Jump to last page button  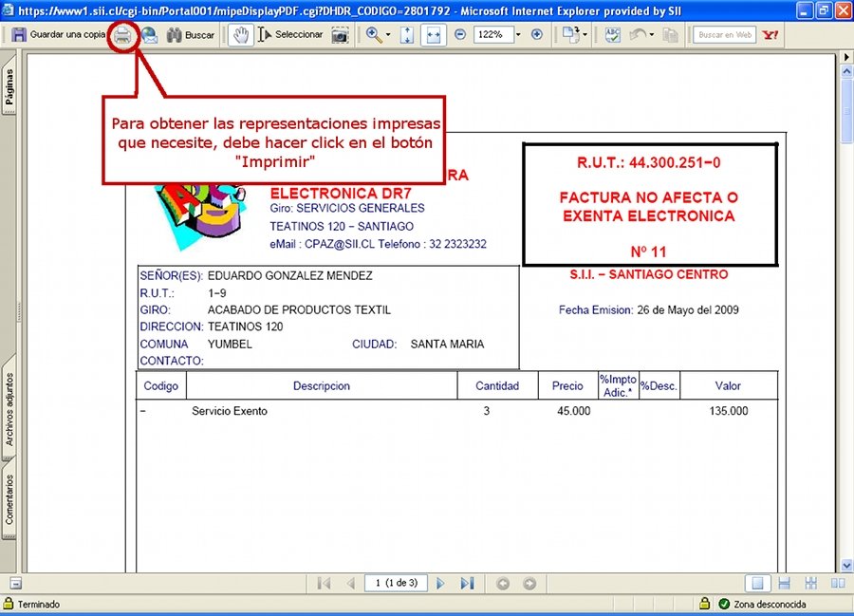pos(467,583)
